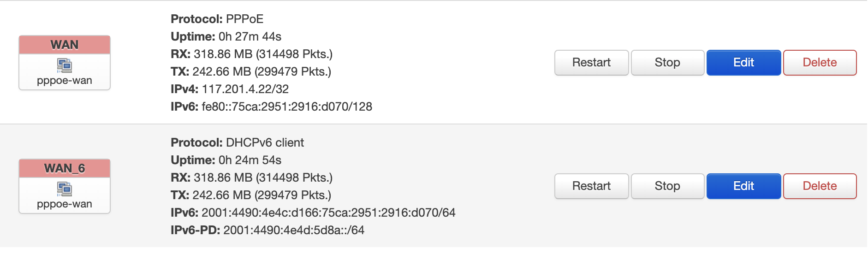Click the Protocol: PPPoE text line

coord(217,19)
